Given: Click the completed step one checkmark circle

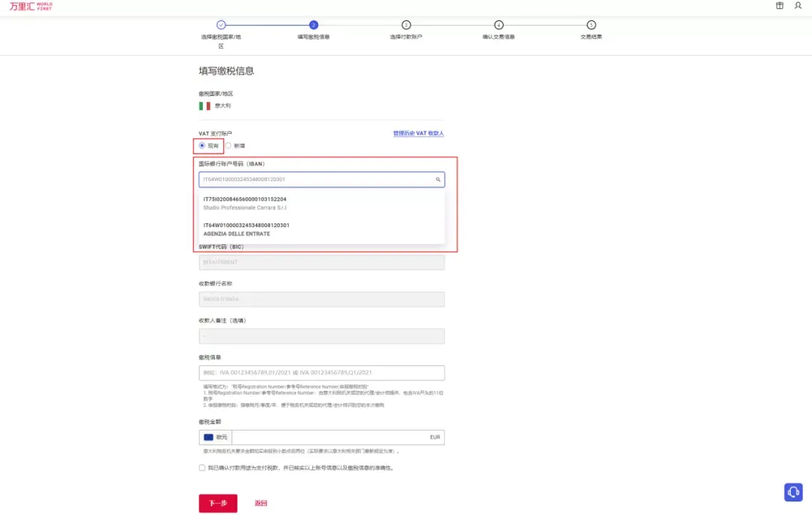Looking at the screenshot, I should 221,25.
